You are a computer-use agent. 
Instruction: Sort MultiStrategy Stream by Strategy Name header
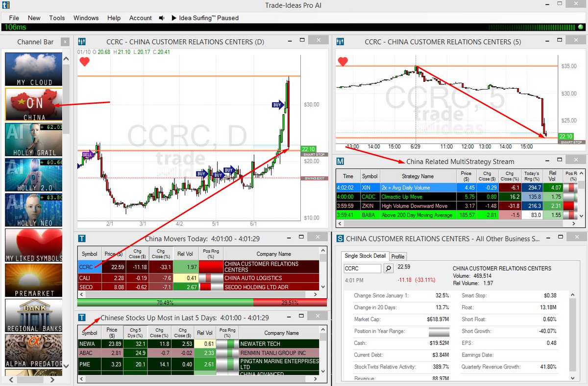pos(418,176)
